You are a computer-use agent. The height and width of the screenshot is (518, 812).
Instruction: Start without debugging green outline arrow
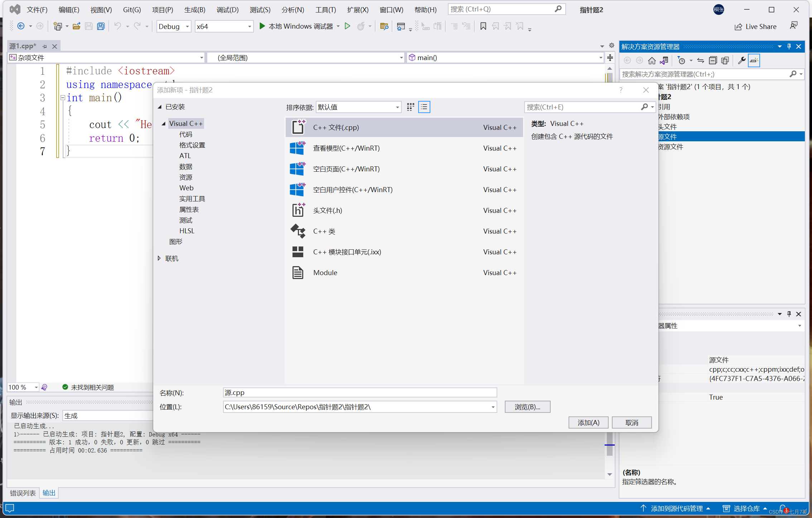(x=347, y=26)
